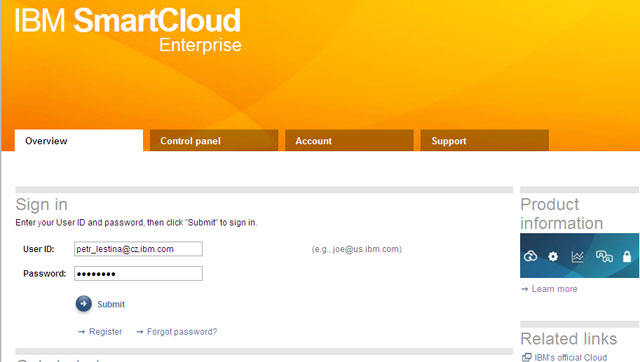Screen dimensions: 640x362
Task: Click the 'Sign in' heading text
Action: click(x=42, y=204)
